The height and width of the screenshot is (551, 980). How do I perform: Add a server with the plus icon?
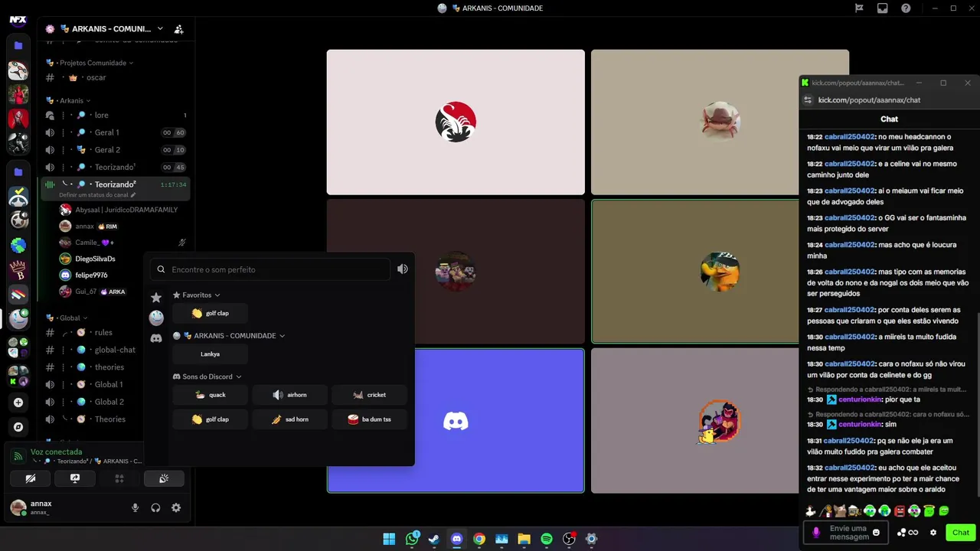pyautogui.click(x=18, y=403)
